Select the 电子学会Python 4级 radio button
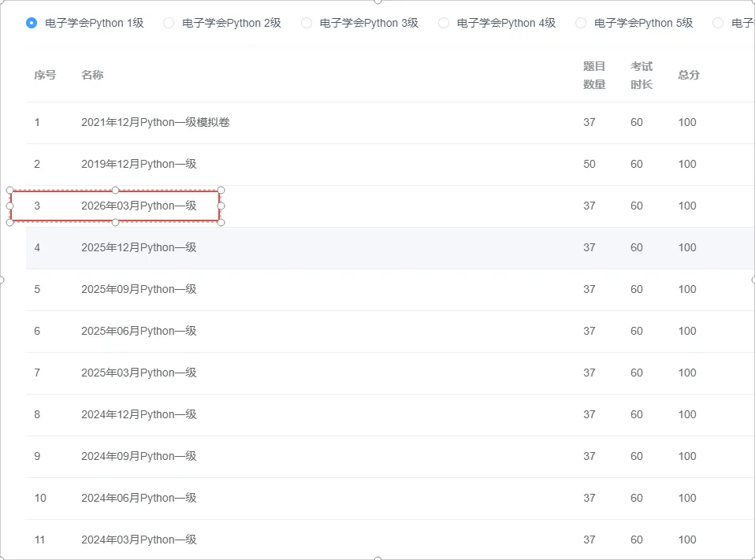755x560 pixels. pyautogui.click(x=444, y=23)
